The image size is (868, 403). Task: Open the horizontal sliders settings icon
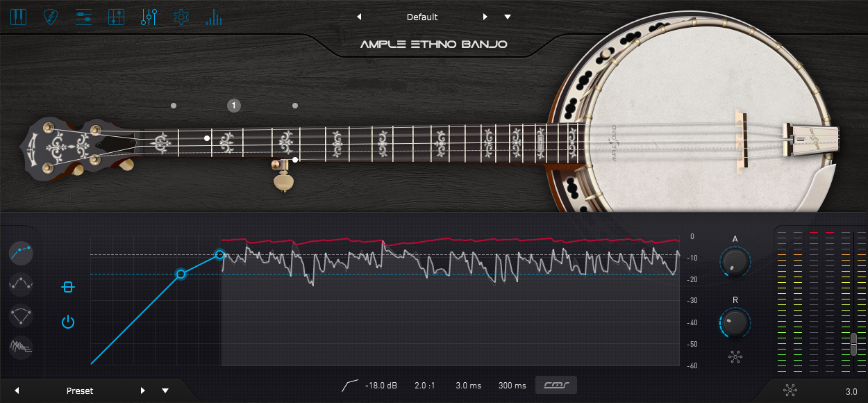click(83, 17)
